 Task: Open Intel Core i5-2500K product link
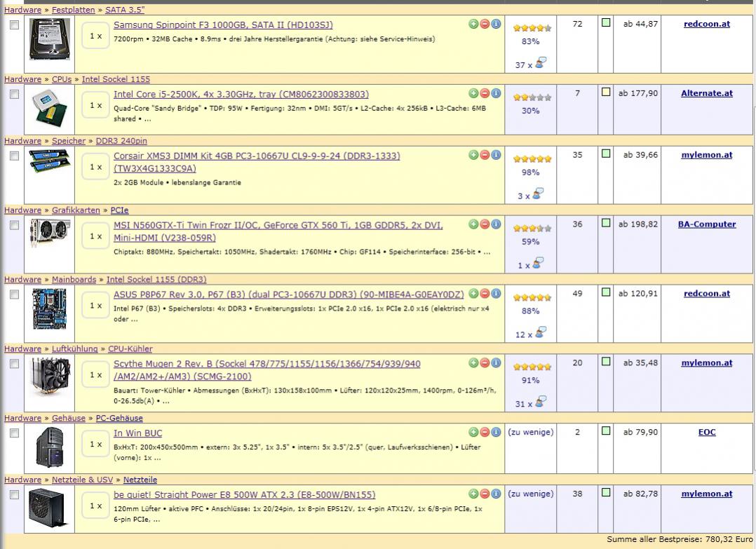241,95
